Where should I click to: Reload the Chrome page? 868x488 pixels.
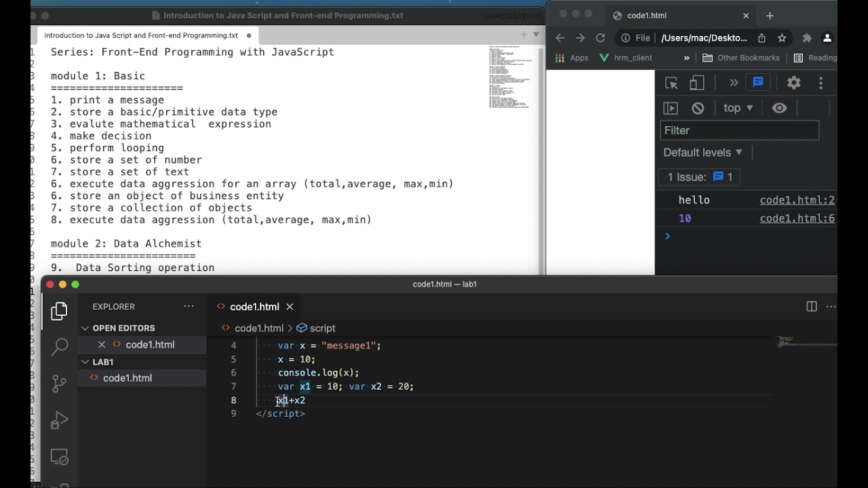pos(600,38)
